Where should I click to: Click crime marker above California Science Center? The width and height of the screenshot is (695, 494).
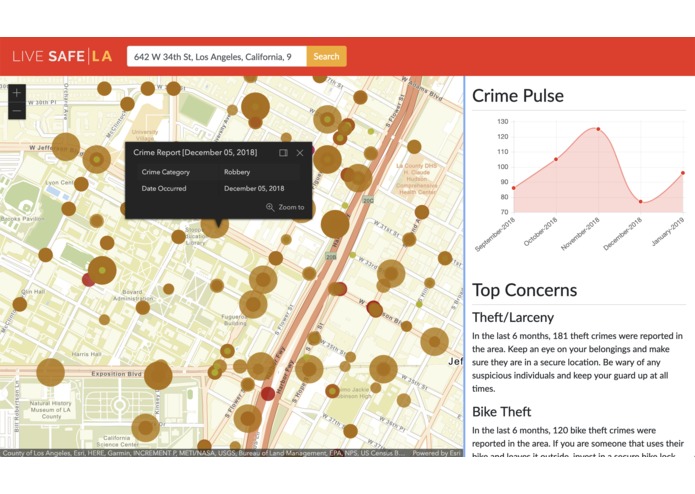tap(145, 428)
